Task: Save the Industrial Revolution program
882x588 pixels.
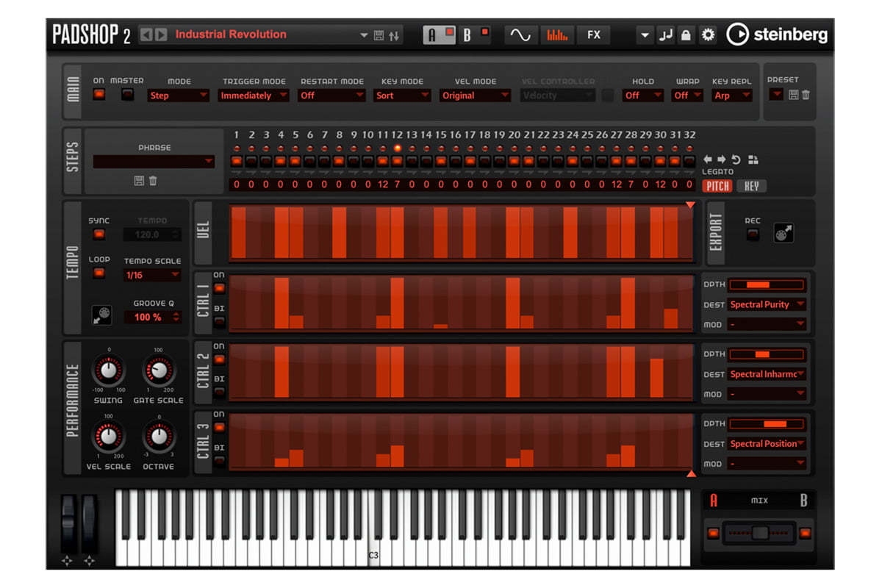Action: (x=379, y=35)
